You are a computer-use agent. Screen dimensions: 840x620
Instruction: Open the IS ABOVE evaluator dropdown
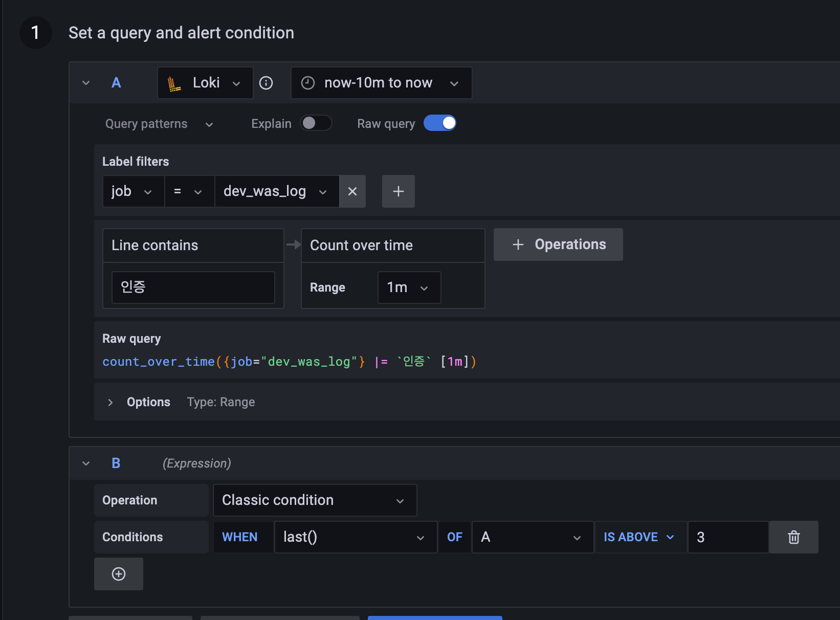640,537
